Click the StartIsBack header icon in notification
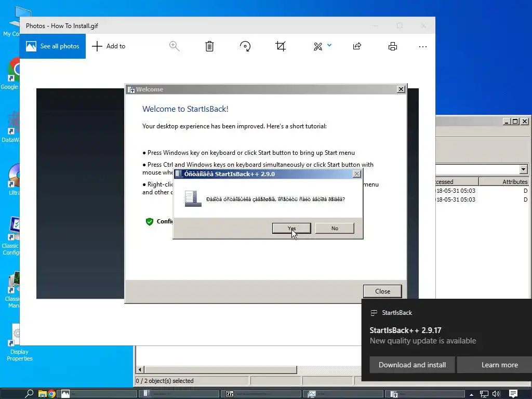This screenshot has width=532, height=399. tap(374, 313)
